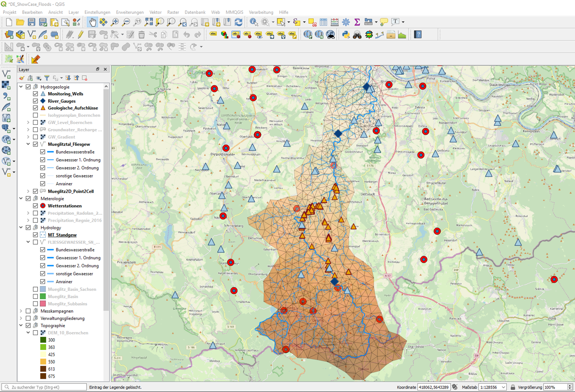Click the dark green 300 elevation swatch
The height and width of the screenshot is (392, 575).
pyautogui.click(x=43, y=340)
